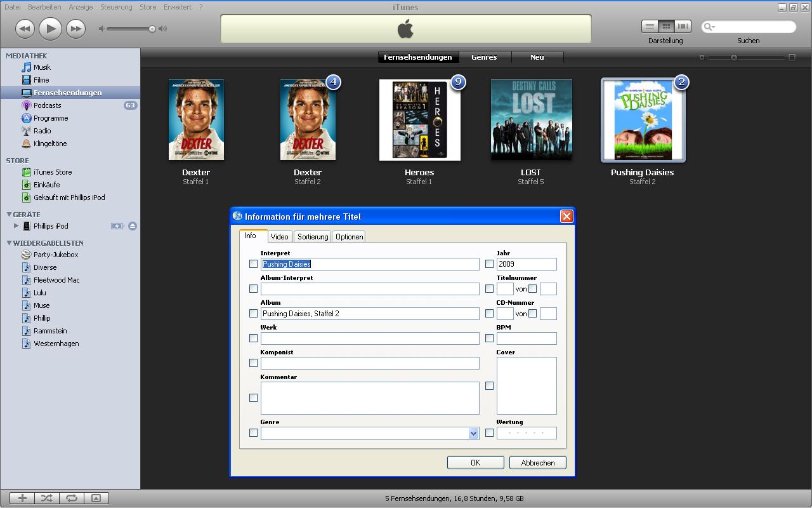Open search options dropdown arrow
The width and height of the screenshot is (812, 508).
point(714,27)
